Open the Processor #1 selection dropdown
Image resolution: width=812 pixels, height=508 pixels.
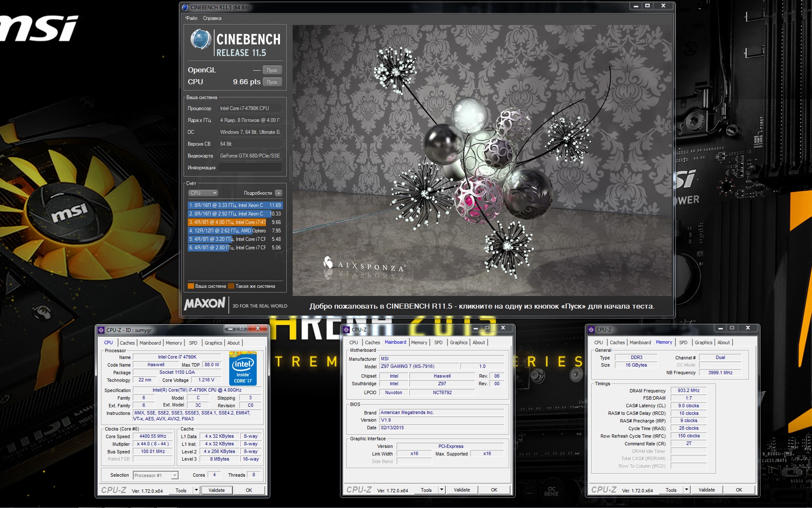pos(156,475)
